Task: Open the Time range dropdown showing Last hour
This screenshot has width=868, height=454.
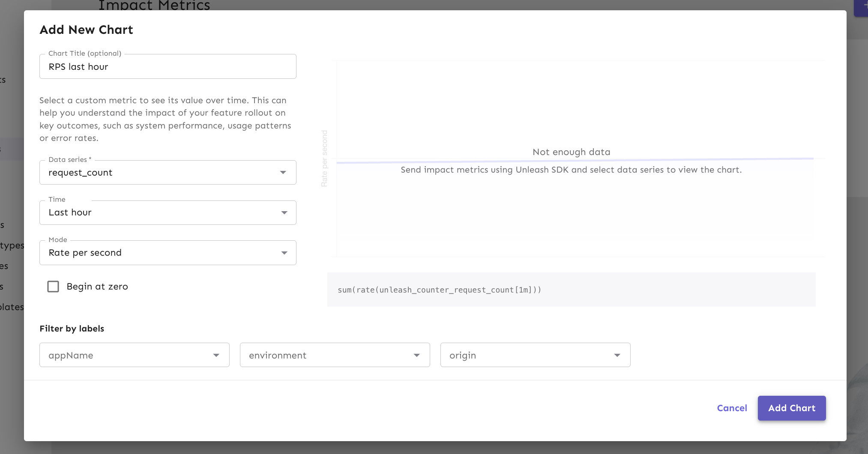Action: [x=167, y=212]
